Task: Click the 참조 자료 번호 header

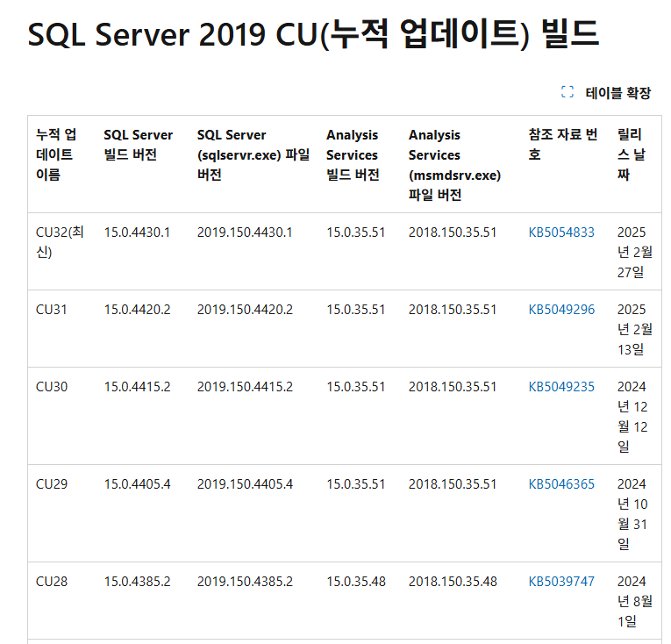Action: 563,145
